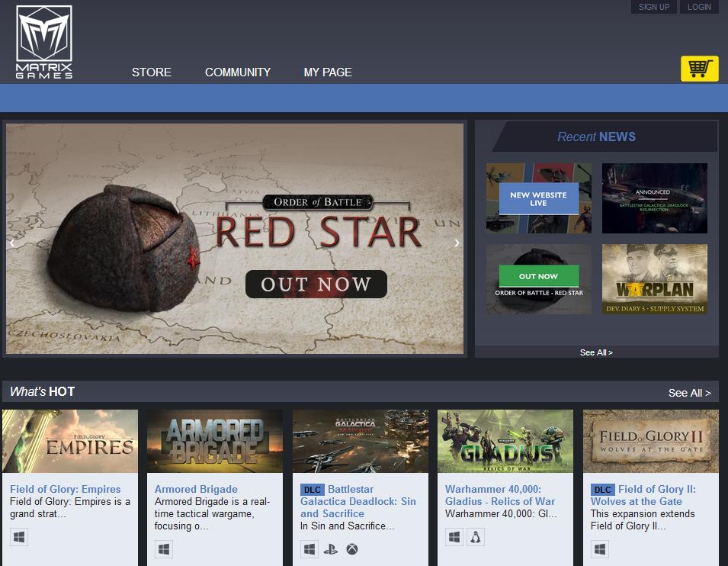Screen dimensions: 728x566
Task: Click the SIGN UP button
Action: click(654, 7)
